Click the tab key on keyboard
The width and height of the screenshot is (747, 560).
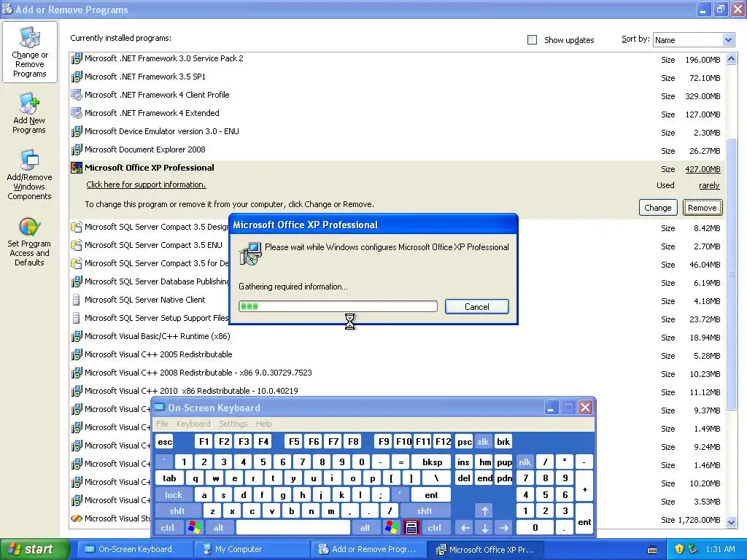(x=169, y=478)
